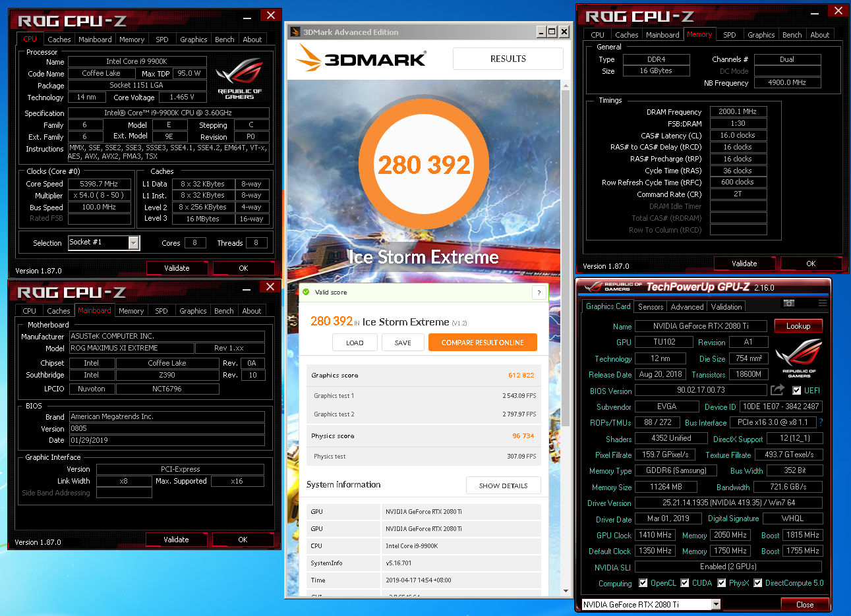Open the GPU selector dropdown in GPU-Z
Screen dimensions: 851x616
tap(716, 604)
